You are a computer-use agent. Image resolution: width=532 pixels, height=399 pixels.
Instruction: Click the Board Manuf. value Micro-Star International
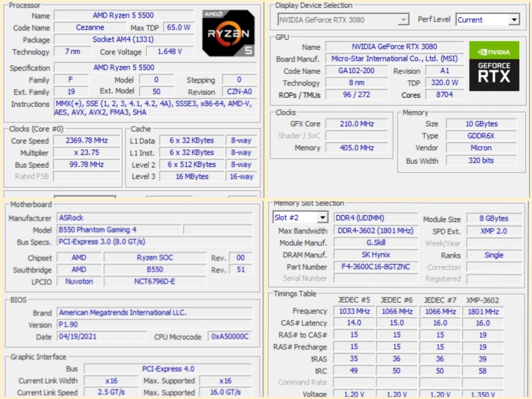coord(395,59)
